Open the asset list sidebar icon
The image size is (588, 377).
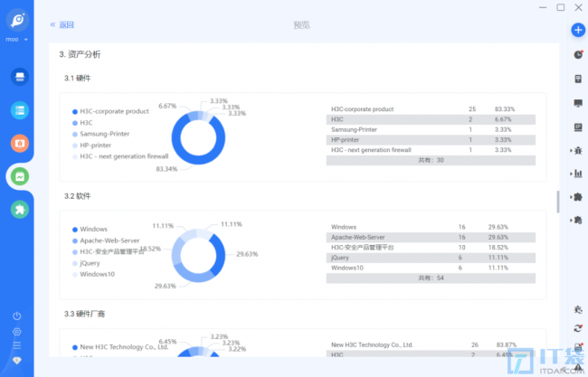tap(20, 110)
